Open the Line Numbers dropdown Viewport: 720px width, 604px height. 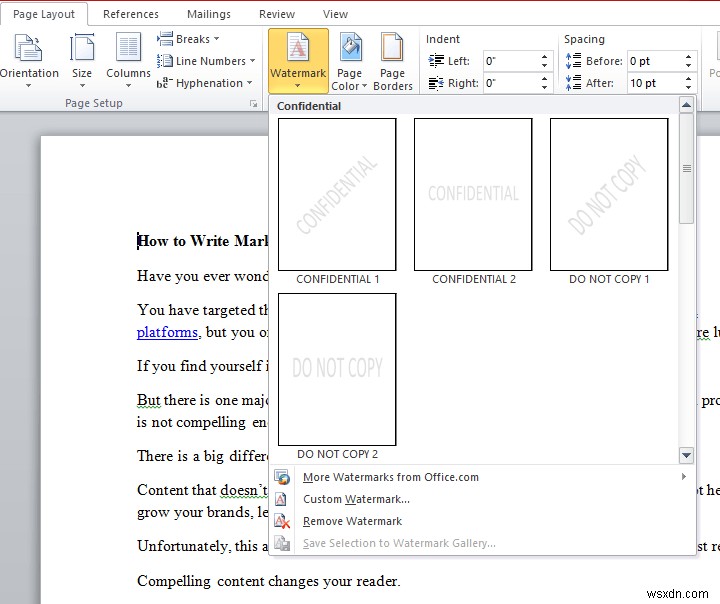(x=206, y=61)
